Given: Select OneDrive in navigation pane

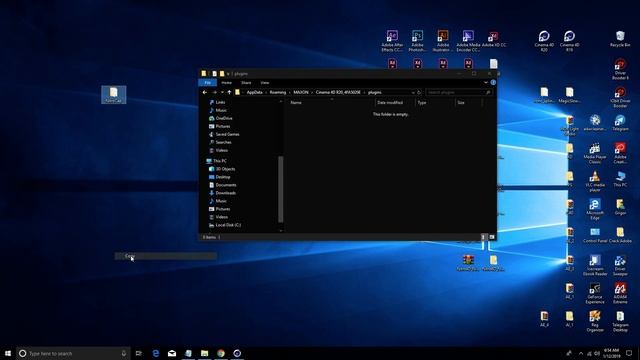Looking at the screenshot, I should (x=220, y=118).
